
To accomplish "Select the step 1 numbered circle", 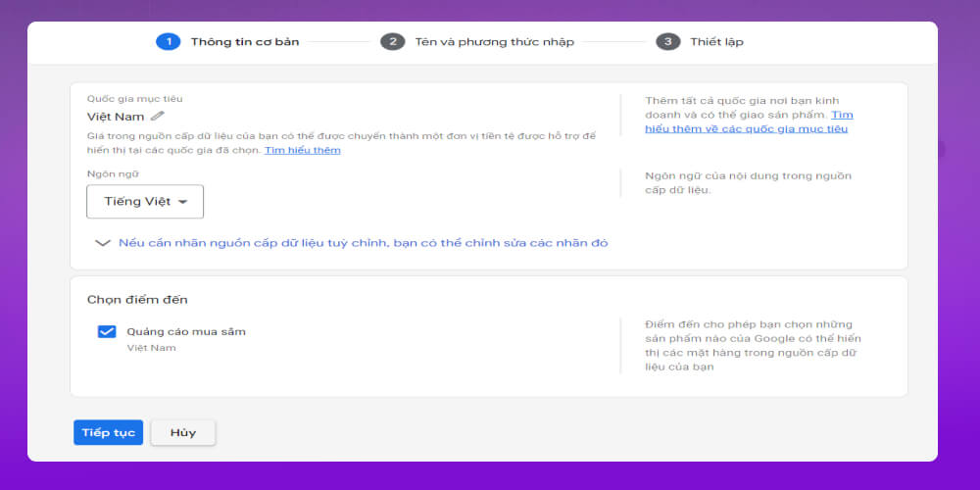I will pyautogui.click(x=168, y=41).
